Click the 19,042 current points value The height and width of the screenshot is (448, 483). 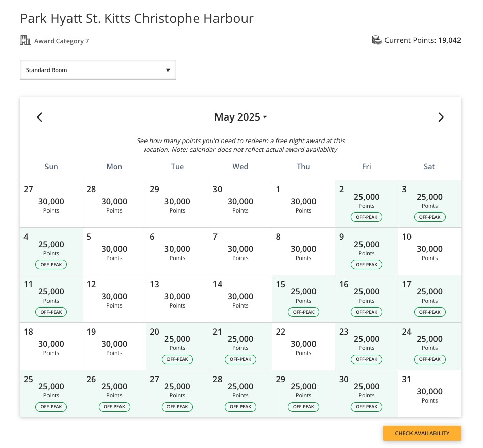pos(449,40)
